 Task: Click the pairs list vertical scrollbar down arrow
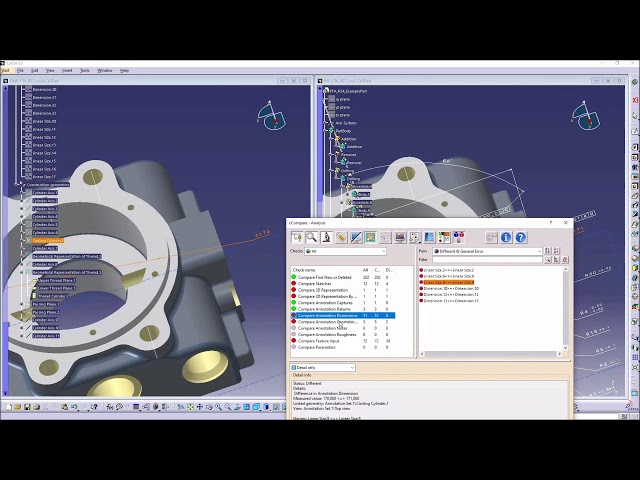click(565, 348)
